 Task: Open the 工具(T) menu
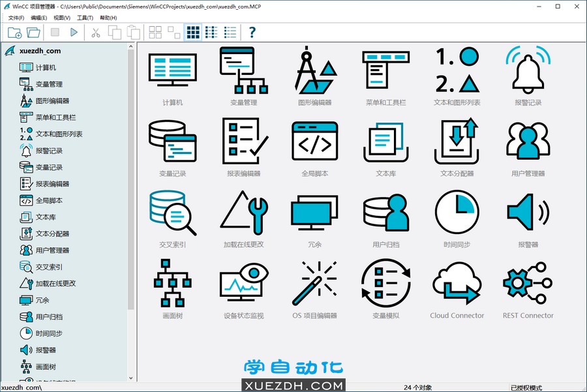click(x=85, y=18)
